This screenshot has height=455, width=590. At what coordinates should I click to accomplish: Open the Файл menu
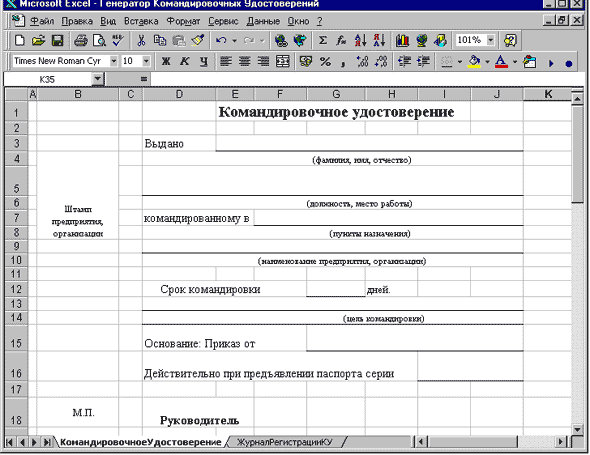[x=42, y=21]
